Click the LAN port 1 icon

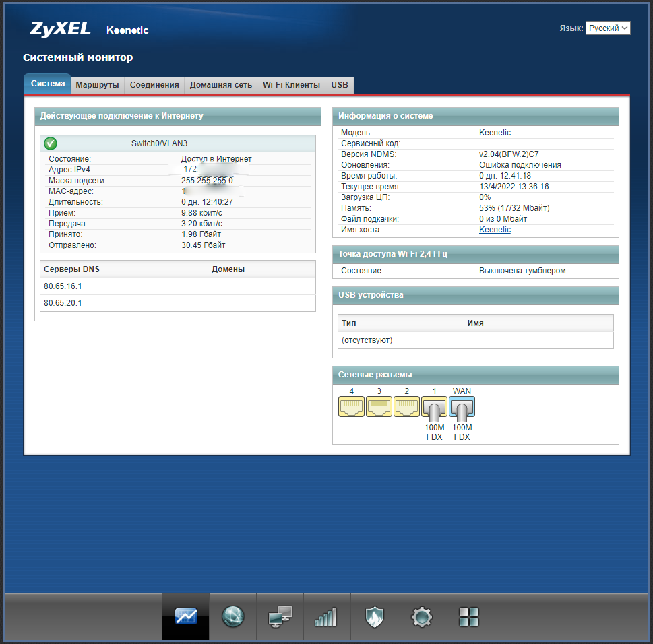(435, 407)
